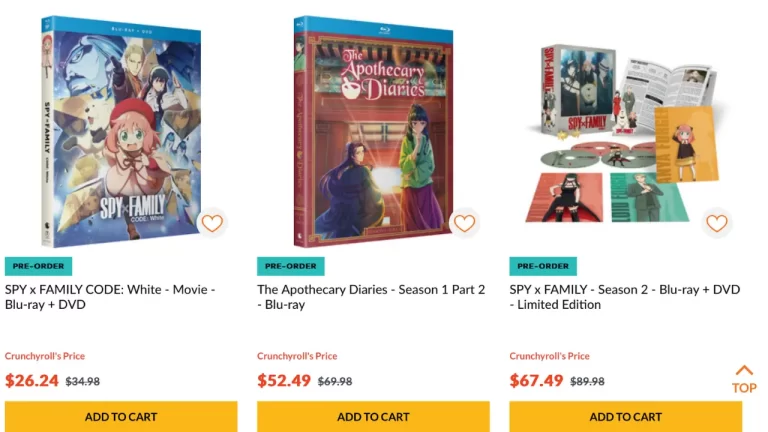Click the $67.49 price of the Limited Edition
The image size is (768, 432).
[x=536, y=381]
